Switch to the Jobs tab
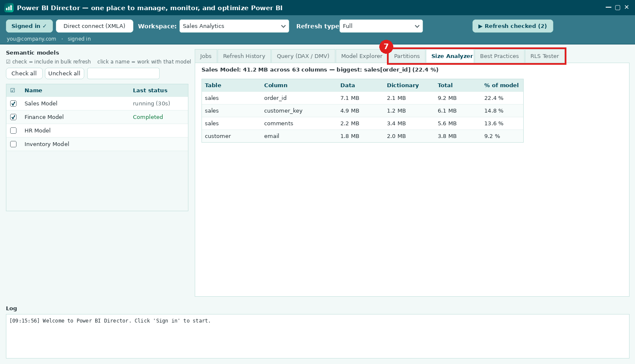This screenshot has width=635, height=364. [206, 56]
